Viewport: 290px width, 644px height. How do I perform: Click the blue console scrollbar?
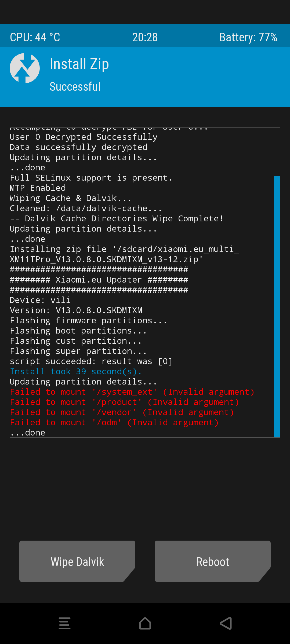277,306
